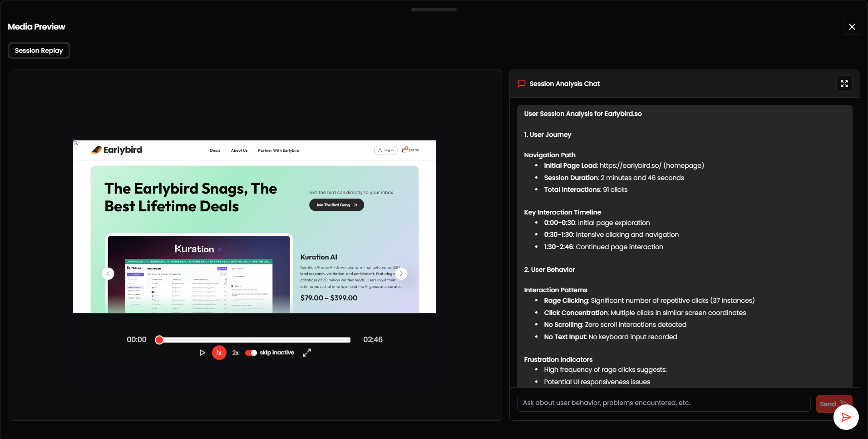868x439 pixels.
Task: Select the Session Replay tab
Action: coord(39,50)
